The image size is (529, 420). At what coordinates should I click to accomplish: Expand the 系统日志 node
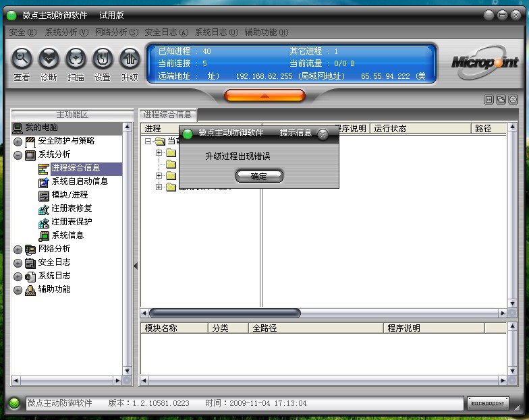pos(18,276)
